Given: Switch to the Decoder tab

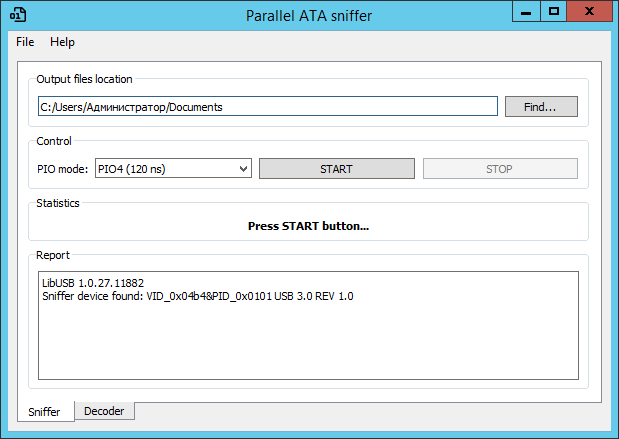Looking at the screenshot, I should pyautogui.click(x=104, y=411).
